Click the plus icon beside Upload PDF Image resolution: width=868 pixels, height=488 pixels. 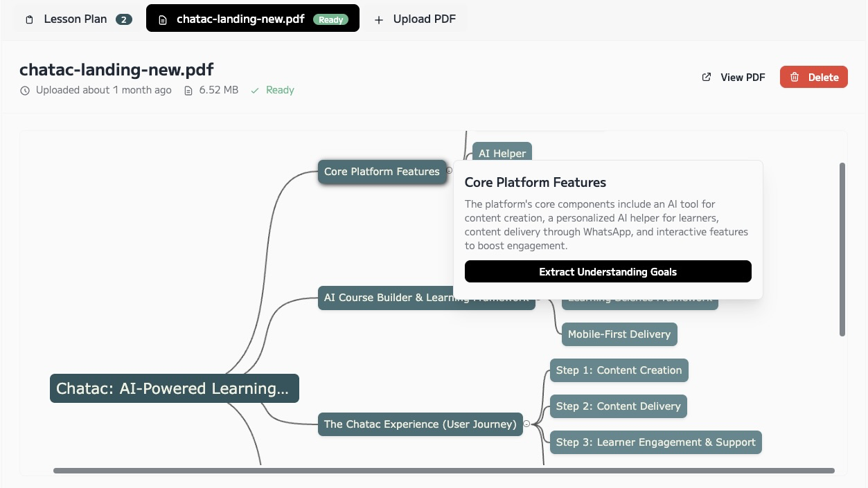click(378, 19)
